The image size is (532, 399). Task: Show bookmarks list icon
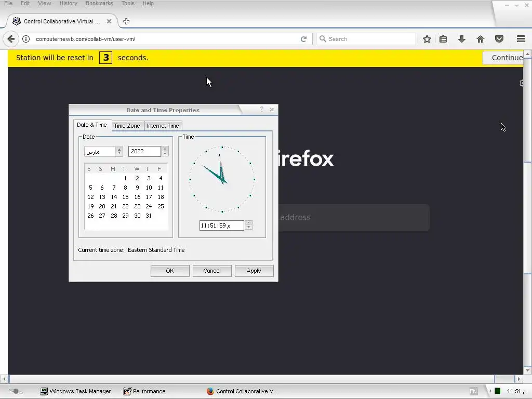coord(443,39)
